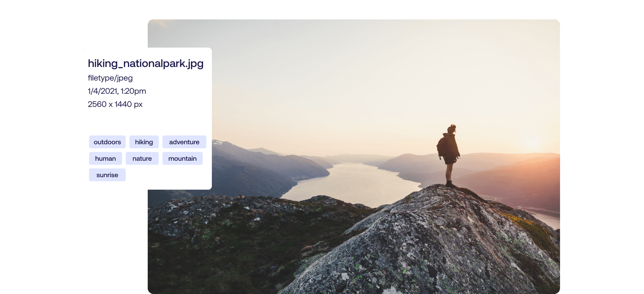Pick the 'sunrise' tag
Viewport: 644px width, 294px height.
coord(107,175)
